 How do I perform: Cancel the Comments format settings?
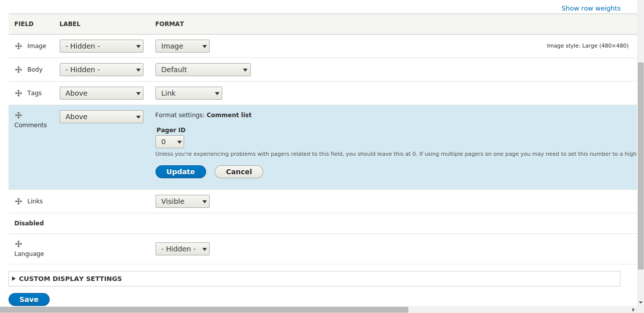coord(239,172)
